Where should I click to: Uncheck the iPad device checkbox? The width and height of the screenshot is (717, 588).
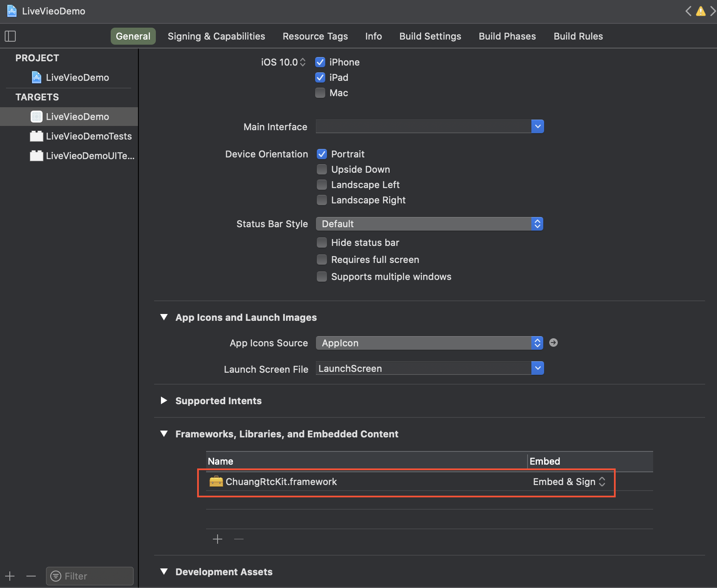[320, 77]
